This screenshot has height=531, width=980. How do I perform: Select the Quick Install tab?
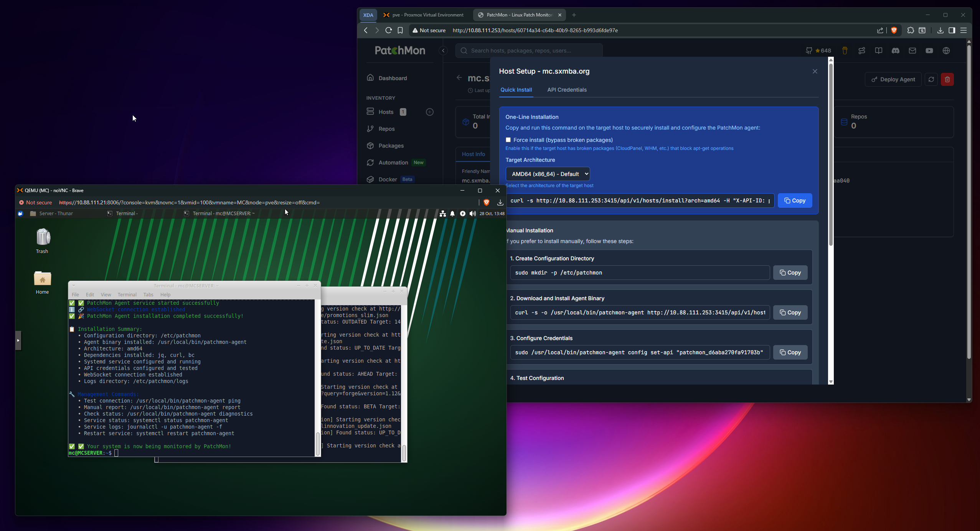point(516,90)
